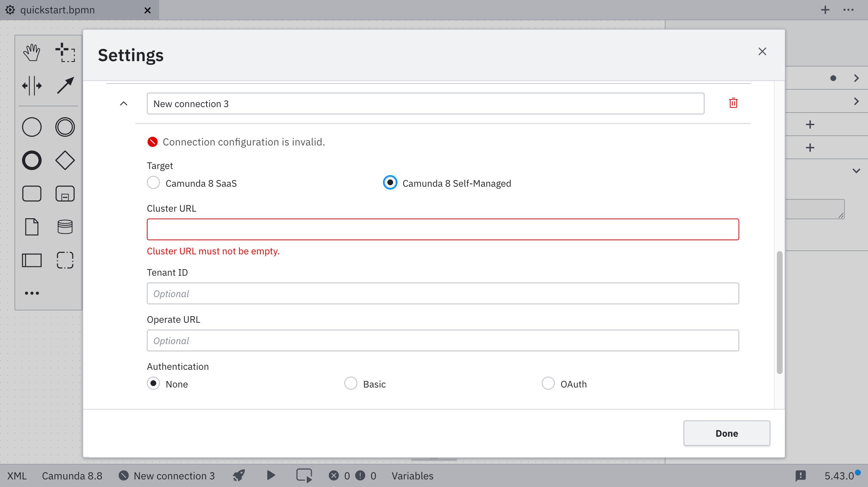
Task: Choose the Space tool
Action: [x=32, y=86]
